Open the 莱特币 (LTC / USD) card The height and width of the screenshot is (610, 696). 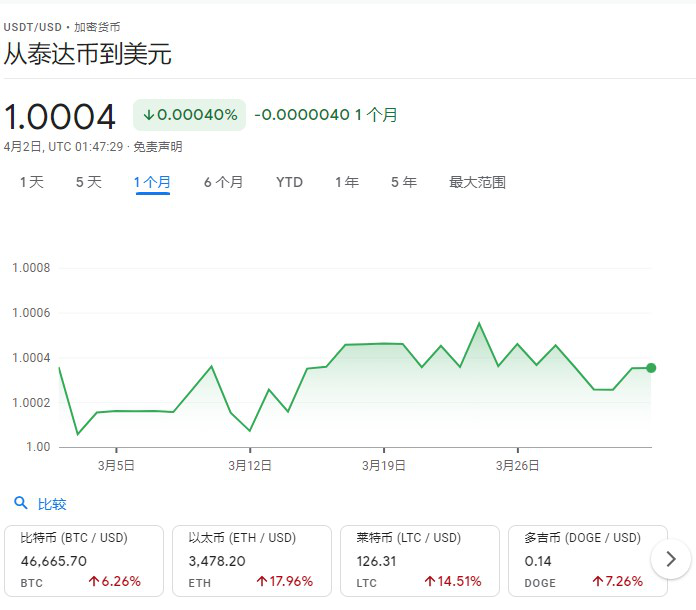point(420,559)
